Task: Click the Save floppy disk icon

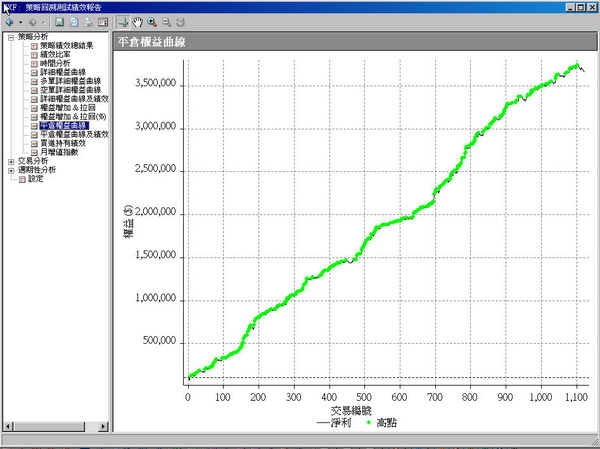Action: [59, 22]
